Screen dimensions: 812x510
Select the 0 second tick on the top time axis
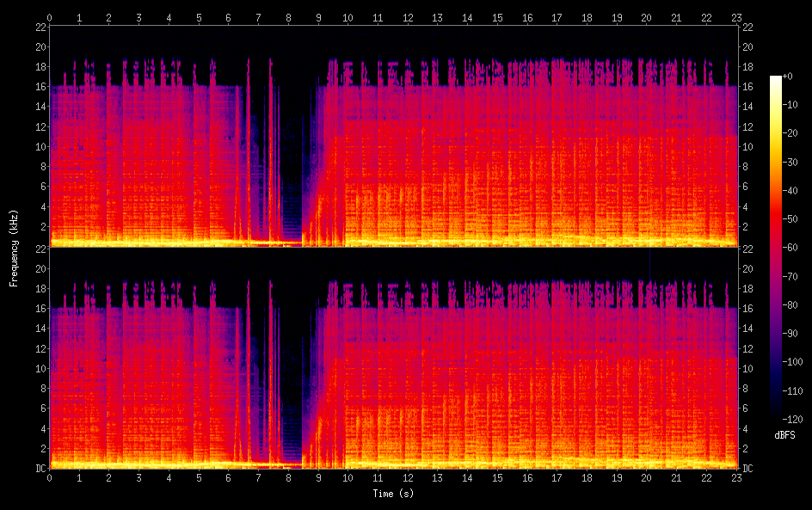click(x=50, y=16)
